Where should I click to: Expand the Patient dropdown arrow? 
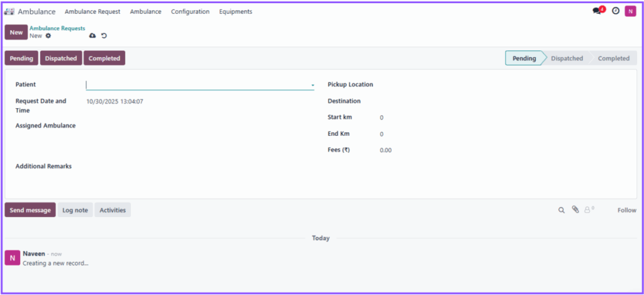tap(312, 85)
